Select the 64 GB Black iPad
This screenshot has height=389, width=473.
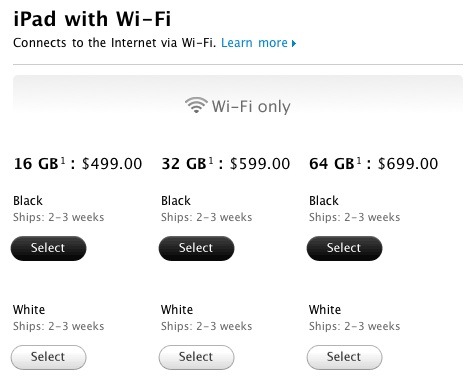344,248
